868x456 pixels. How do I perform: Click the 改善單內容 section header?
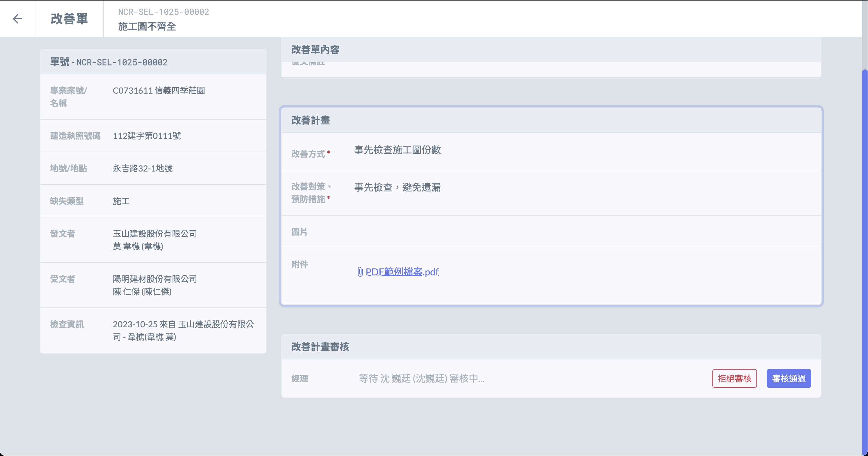coord(315,50)
